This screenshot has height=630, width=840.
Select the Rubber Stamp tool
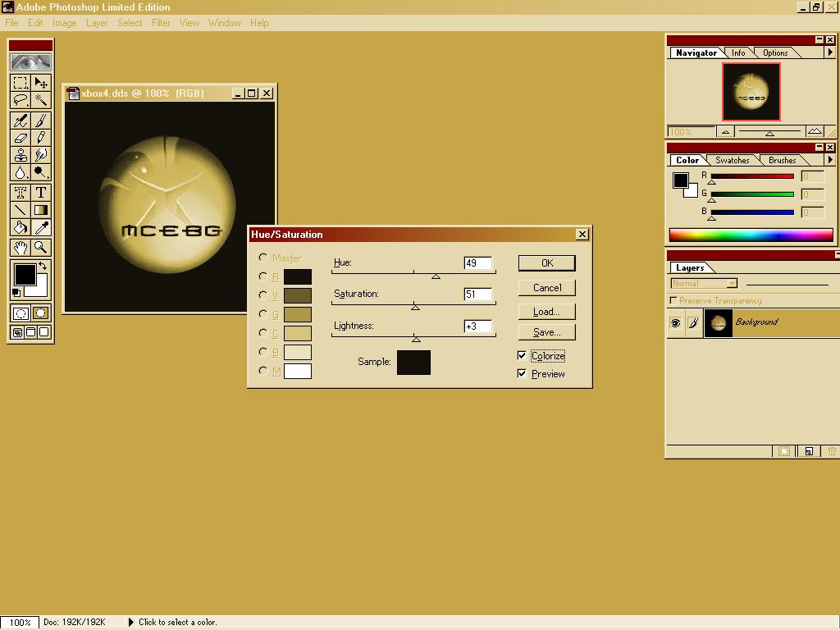coord(21,155)
